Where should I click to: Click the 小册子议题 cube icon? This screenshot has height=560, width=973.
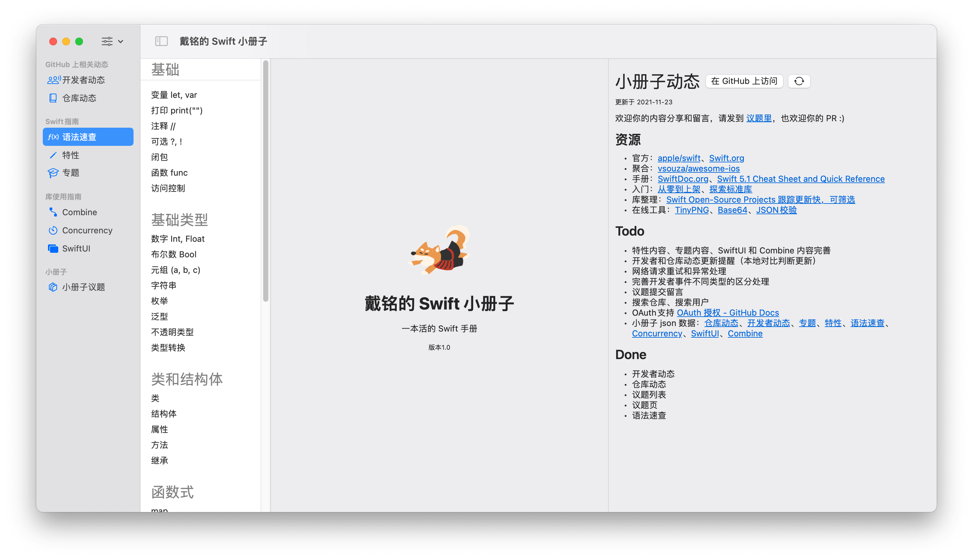point(53,287)
